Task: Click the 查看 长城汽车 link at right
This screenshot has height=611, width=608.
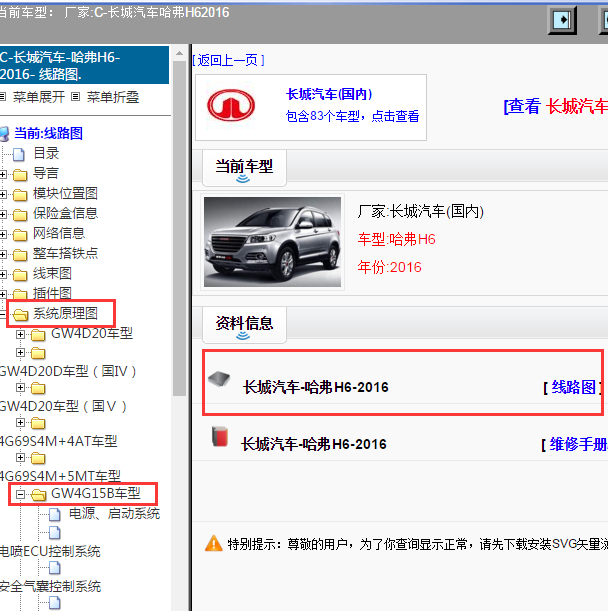Action: [x=555, y=106]
